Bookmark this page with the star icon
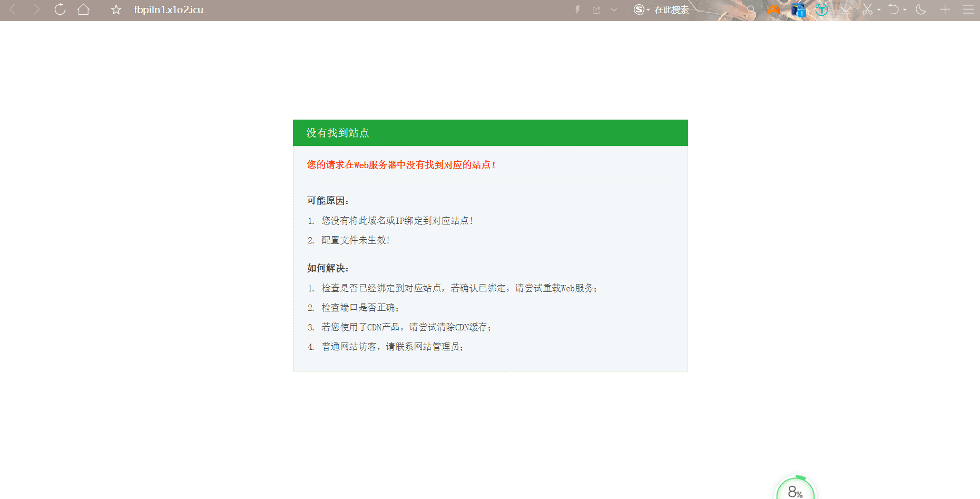Viewport: 980px width, 499px height. pos(116,10)
